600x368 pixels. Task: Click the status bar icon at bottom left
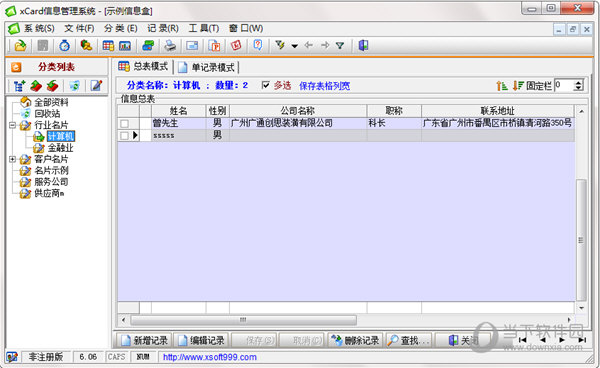click(12, 357)
